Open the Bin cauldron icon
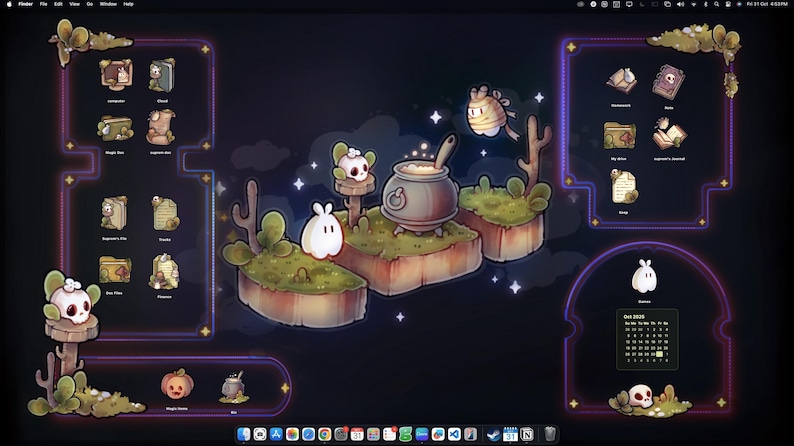This screenshot has width=794, height=446. [x=234, y=387]
